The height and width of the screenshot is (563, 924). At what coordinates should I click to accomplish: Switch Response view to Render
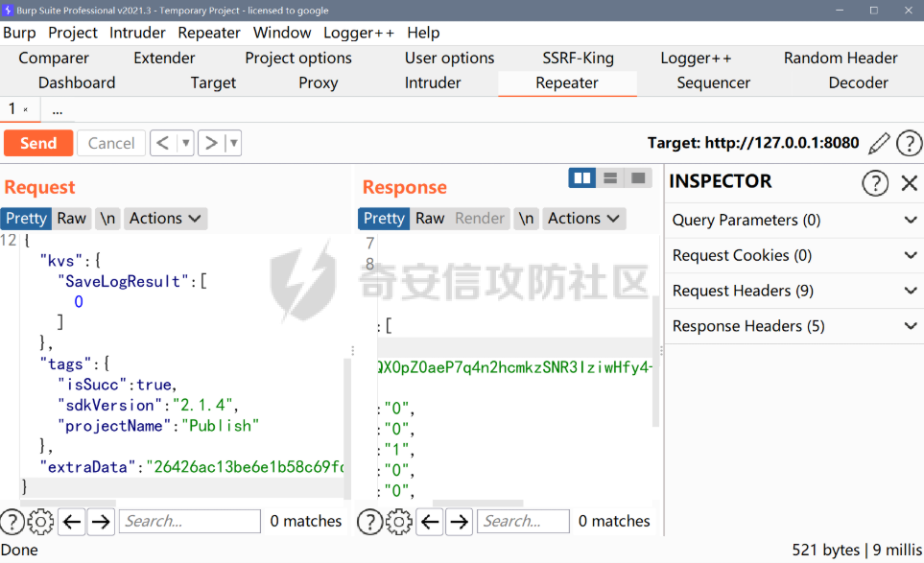pyautogui.click(x=480, y=219)
